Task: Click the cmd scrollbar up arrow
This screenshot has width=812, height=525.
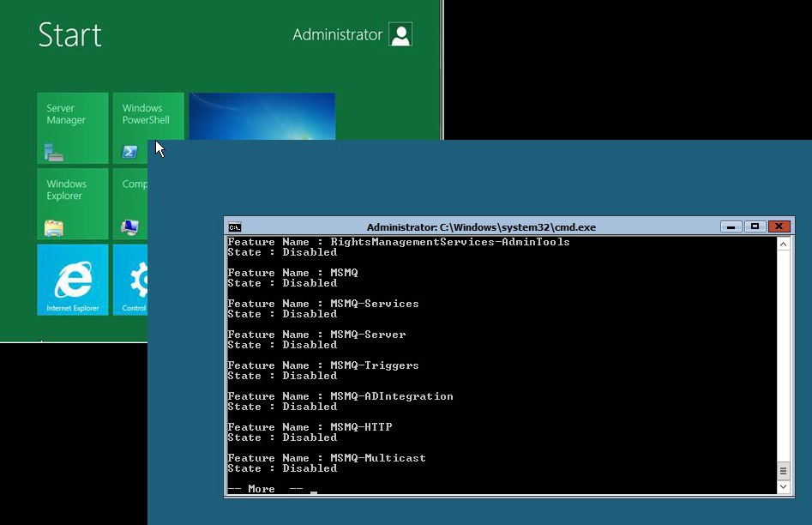Action: point(783,244)
